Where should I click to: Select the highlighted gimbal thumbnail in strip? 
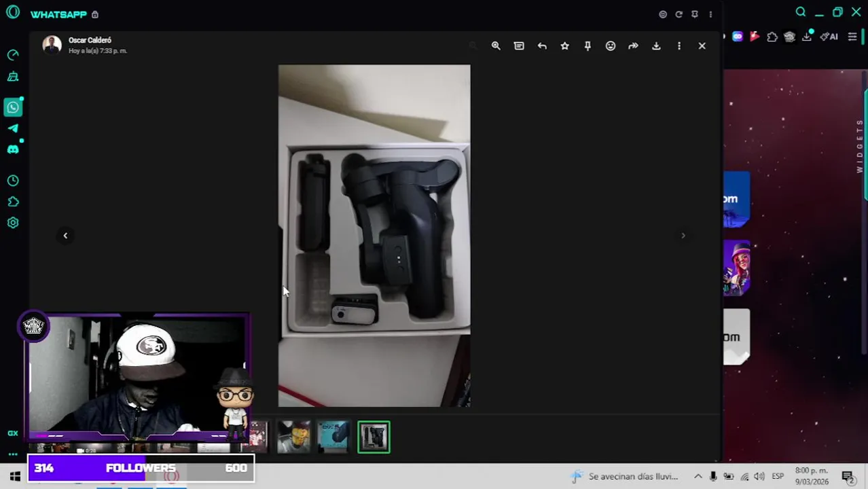[374, 437]
